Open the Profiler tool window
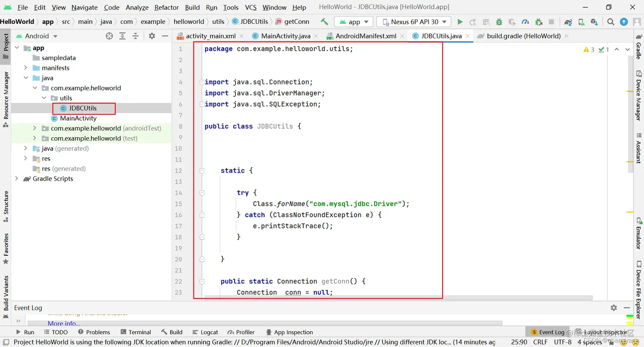This screenshot has height=347, width=644. click(241, 332)
